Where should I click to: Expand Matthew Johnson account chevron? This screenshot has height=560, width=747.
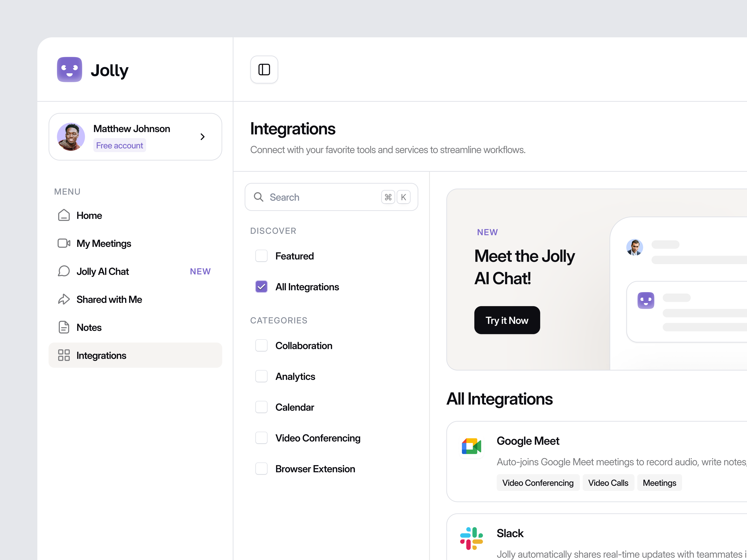(x=203, y=137)
